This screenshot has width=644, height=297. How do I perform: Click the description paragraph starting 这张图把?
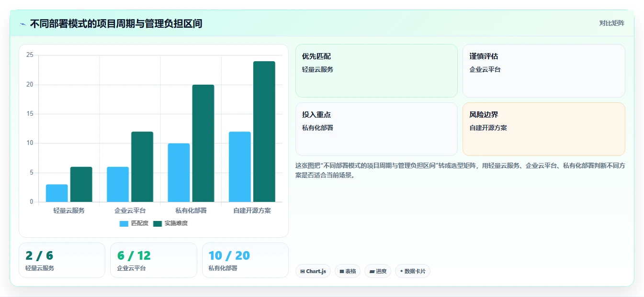460,170
